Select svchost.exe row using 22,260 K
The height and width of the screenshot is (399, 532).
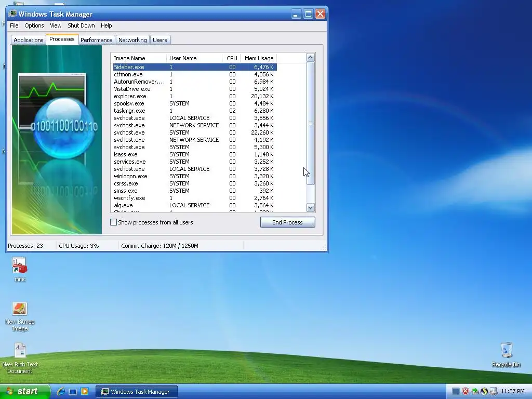click(195, 132)
